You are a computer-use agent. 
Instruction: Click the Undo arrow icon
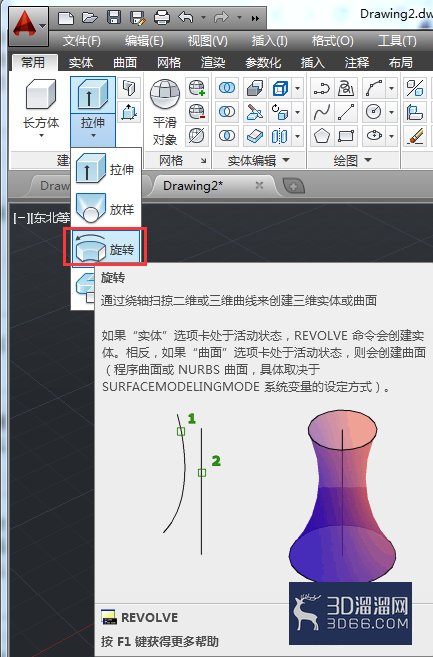[x=186, y=18]
